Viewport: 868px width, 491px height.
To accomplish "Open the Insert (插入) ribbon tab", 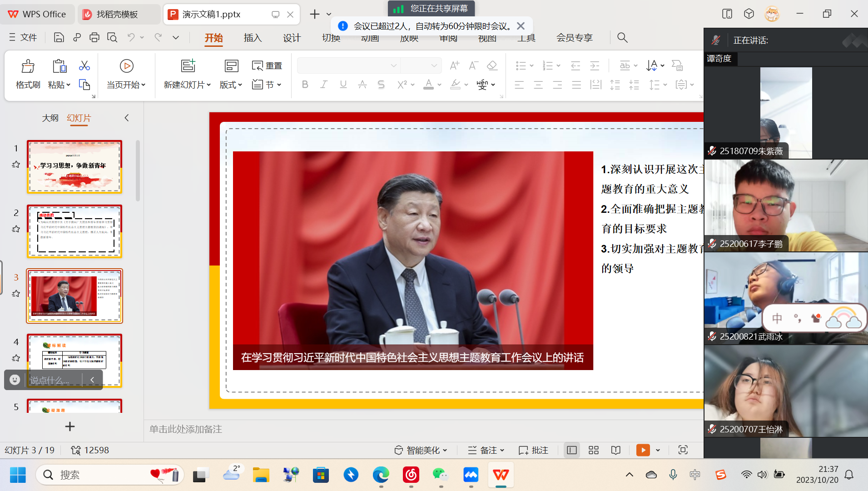I will 253,38.
